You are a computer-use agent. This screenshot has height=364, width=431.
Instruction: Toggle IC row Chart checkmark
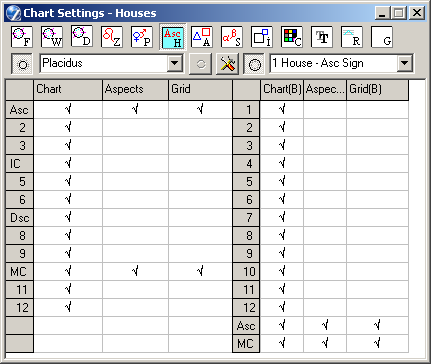tap(68, 163)
